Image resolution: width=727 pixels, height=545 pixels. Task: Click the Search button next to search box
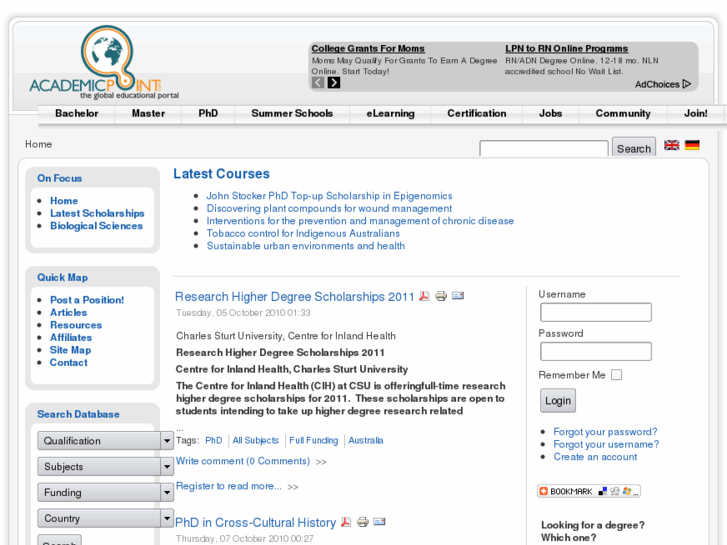tap(634, 147)
